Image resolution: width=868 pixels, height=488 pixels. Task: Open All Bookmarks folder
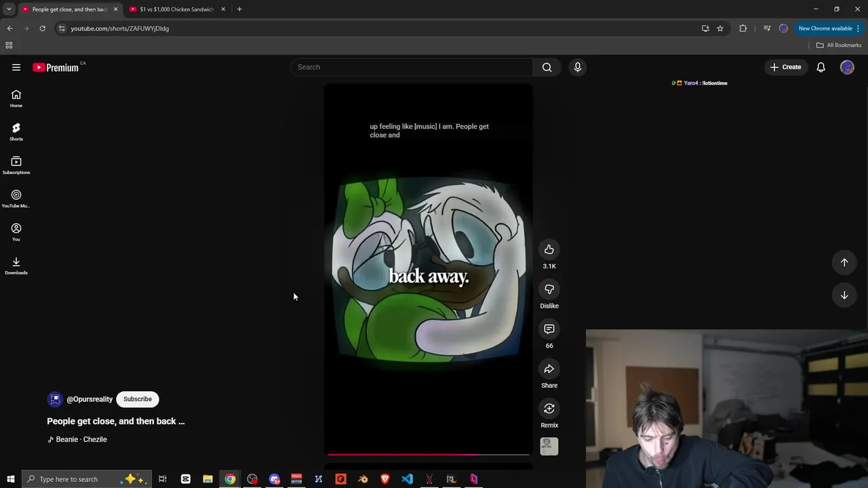(x=839, y=45)
